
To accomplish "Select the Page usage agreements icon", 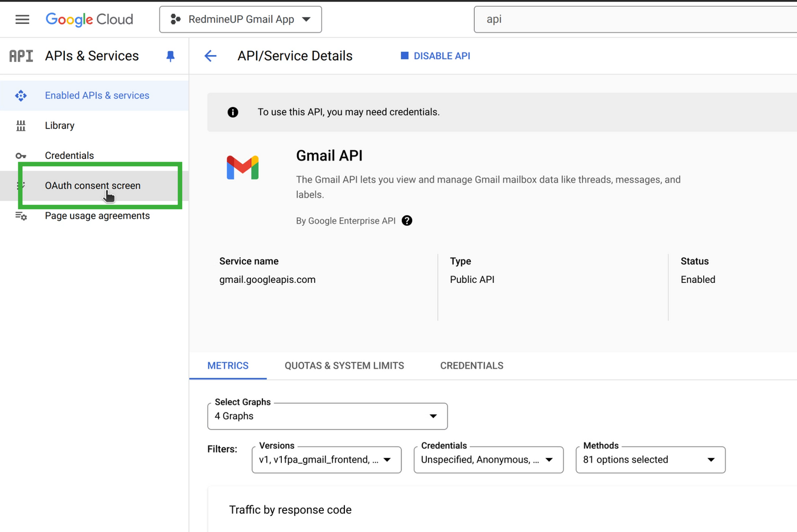I will pyautogui.click(x=21, y=216).
